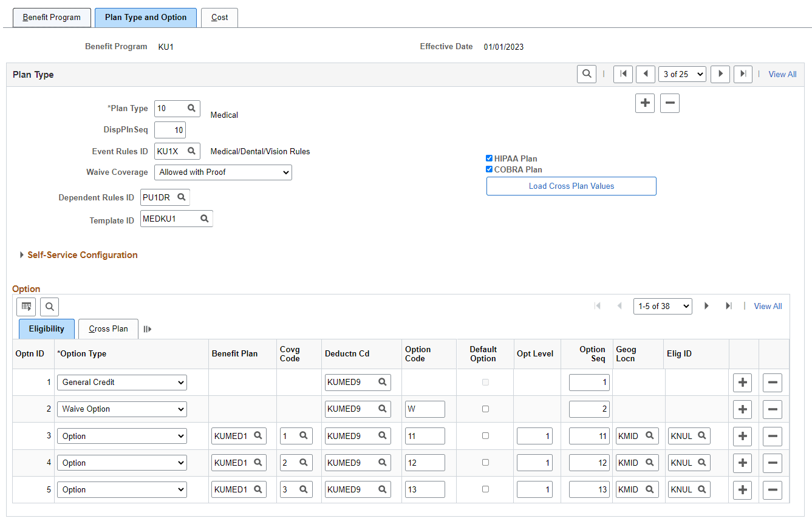
Task: Open the Personalize grid icon in Option section
Action: click(x=26, y=307)
